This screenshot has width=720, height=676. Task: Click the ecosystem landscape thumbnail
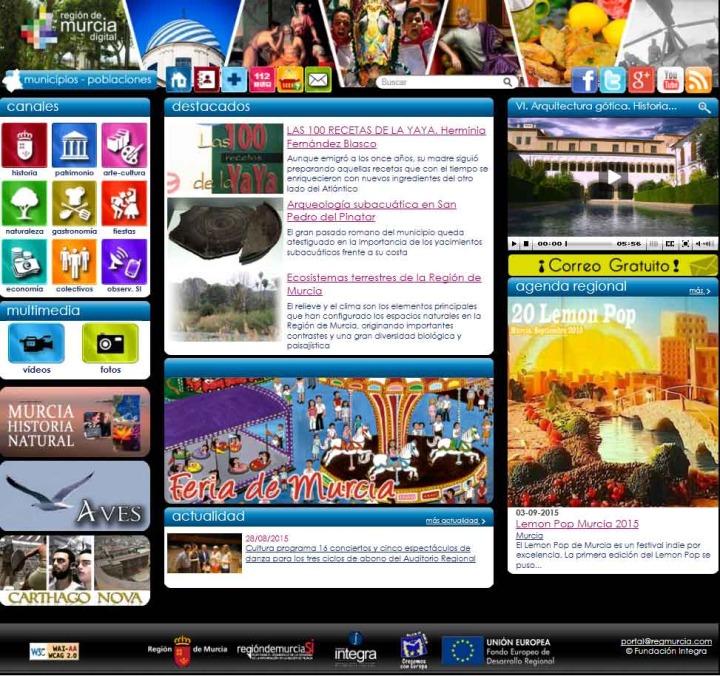point(225,307)
